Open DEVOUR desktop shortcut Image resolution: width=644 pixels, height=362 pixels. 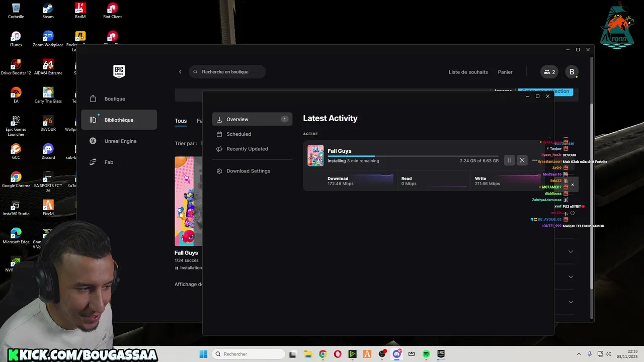point(48,123)
